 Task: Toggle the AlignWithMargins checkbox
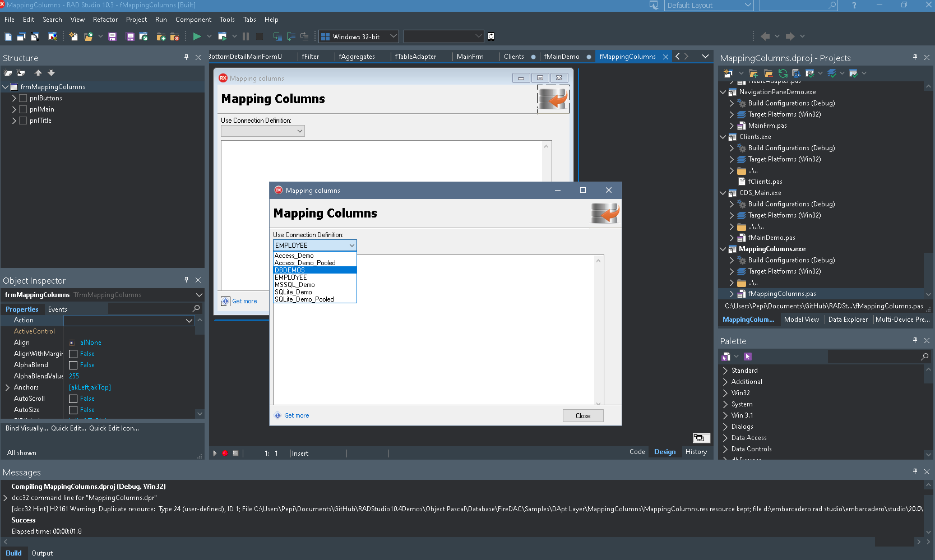pos(73,354)
